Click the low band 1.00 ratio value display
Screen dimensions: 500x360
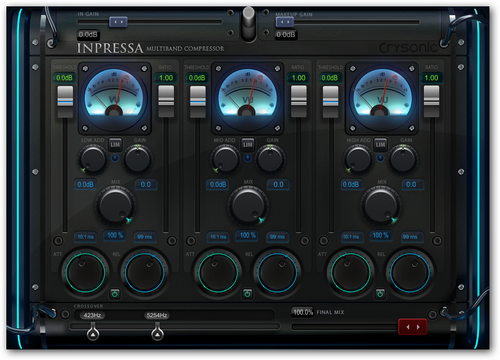166,78
